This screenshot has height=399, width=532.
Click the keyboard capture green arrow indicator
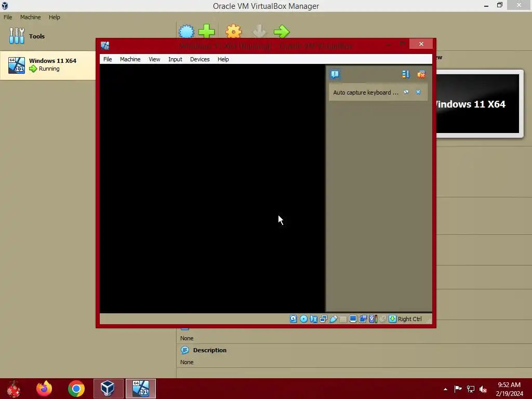pos(393,319)
